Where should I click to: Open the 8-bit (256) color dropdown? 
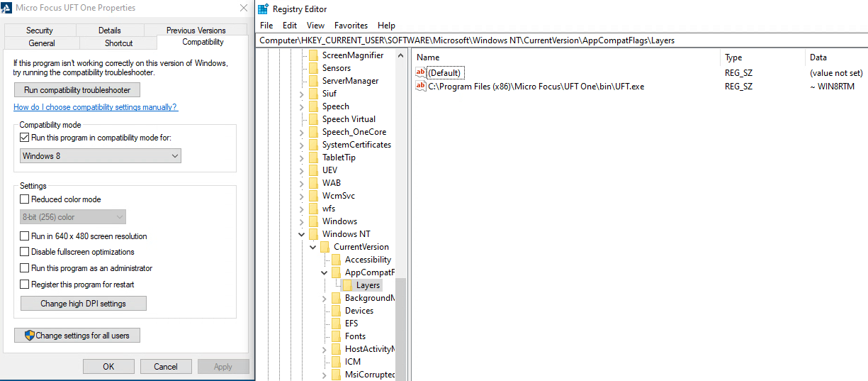(73, 217)
